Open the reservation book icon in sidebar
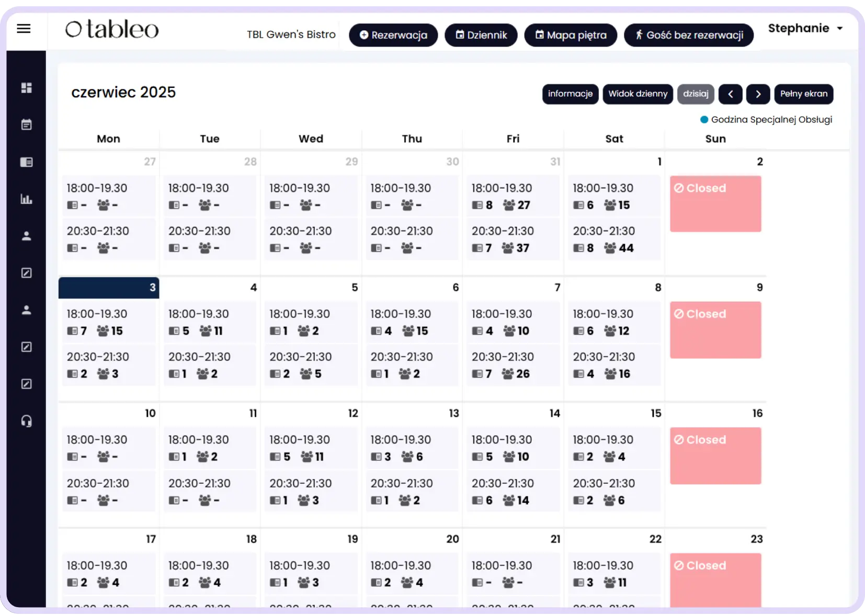 click(x=26, y=162)
